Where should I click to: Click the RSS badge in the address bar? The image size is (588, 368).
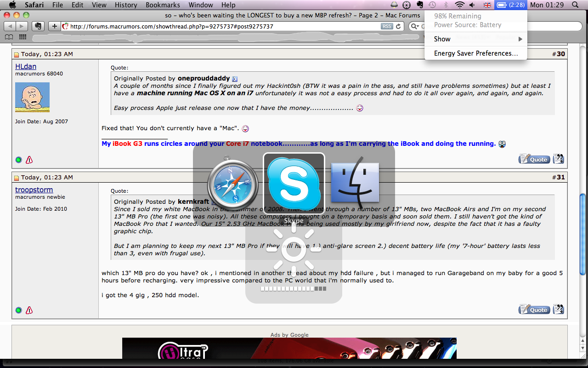(387, 26)
